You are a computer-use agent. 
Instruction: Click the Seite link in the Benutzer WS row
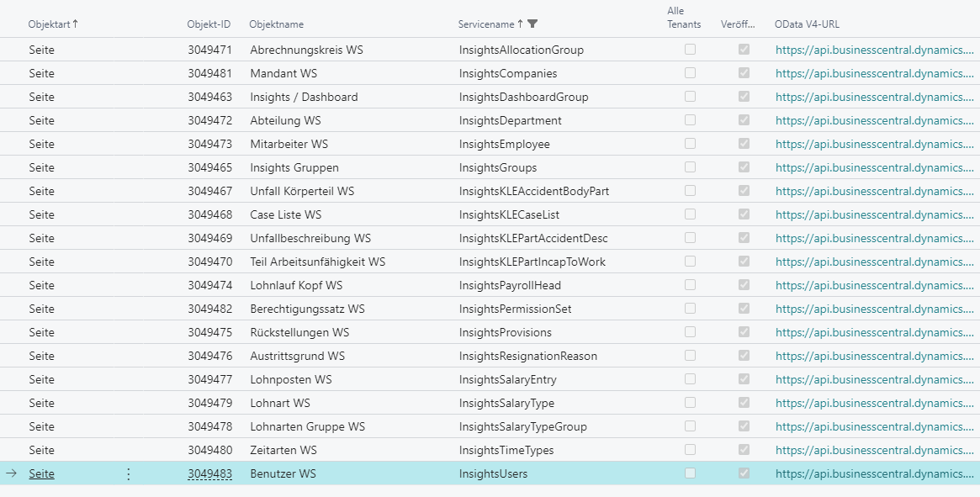[x=41, y=473]
